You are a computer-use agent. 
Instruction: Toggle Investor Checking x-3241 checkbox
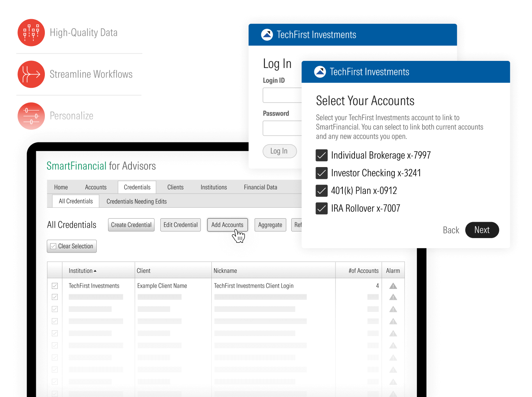(321, 173)
